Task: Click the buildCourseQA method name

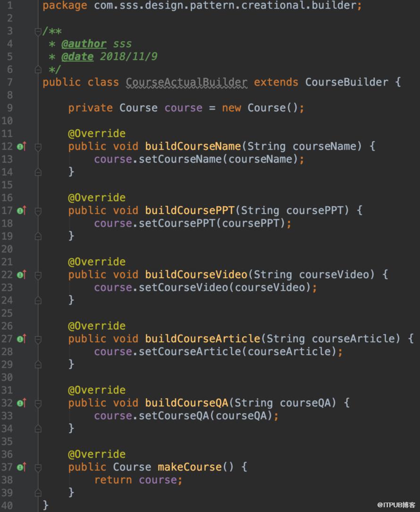Action: point(187,403)
